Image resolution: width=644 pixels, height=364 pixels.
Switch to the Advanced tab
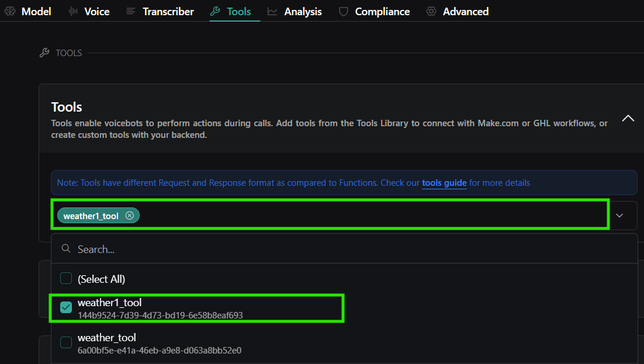[458, 12]
